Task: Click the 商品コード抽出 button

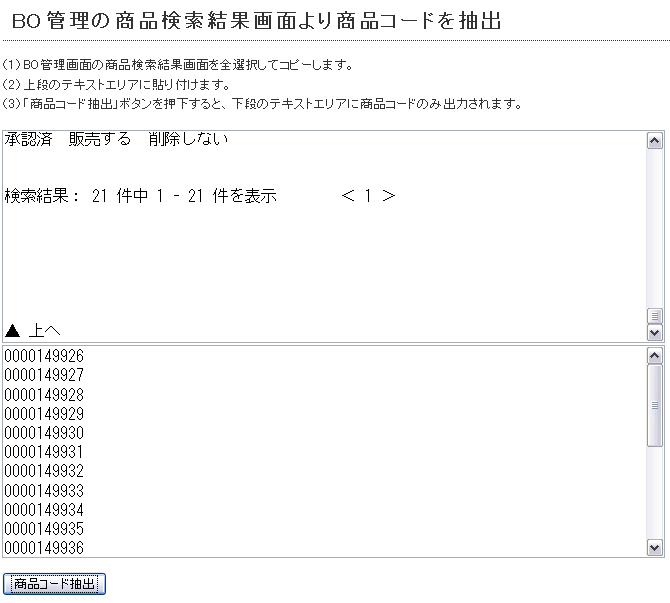Action: pyautogui.click(x=55, y=584)
